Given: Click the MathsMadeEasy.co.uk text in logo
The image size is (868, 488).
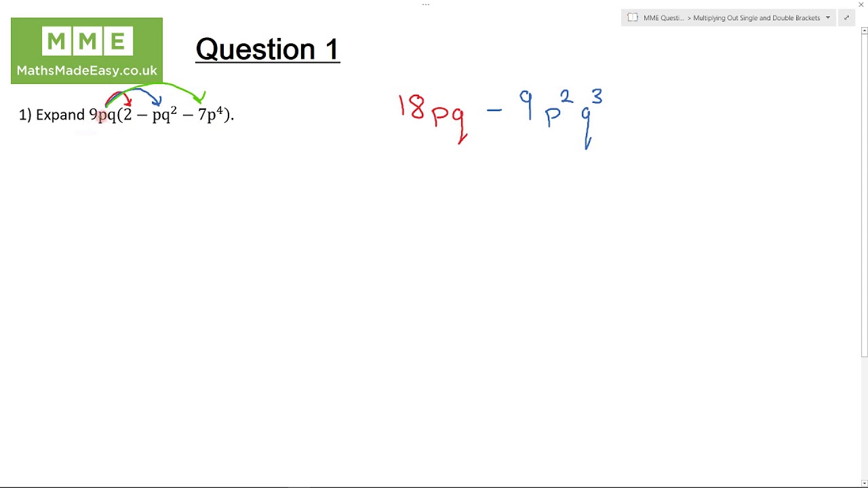Looking at the screenshot, I should coord(87,70).
